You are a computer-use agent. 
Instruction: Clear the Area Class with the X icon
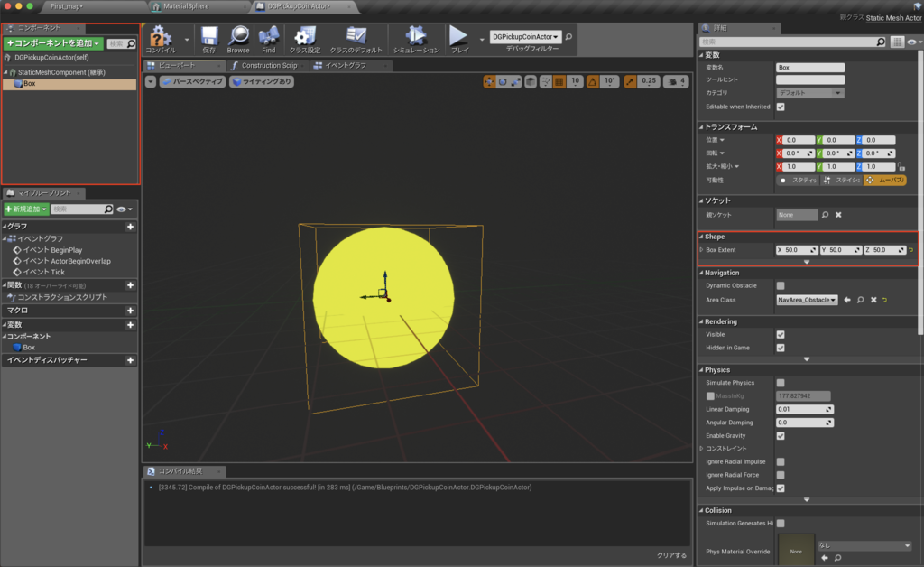pos(873,300)
